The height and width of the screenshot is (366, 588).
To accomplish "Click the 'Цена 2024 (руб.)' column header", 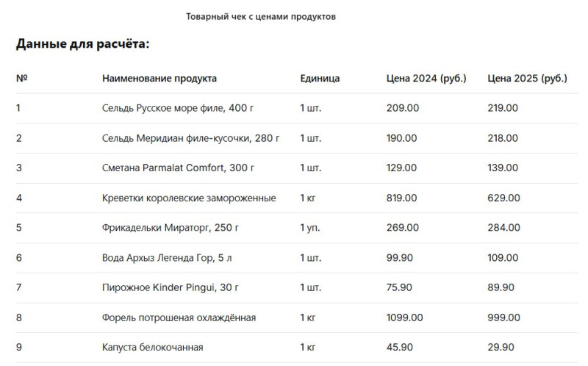I will click(x=426, y=78).
